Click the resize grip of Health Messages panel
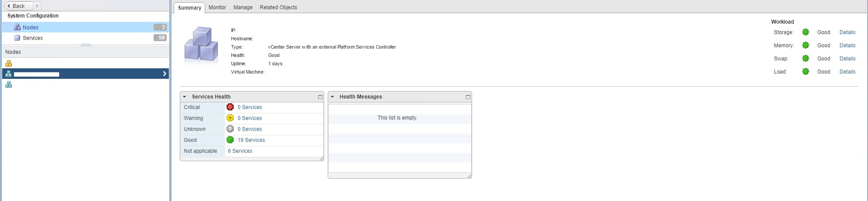This screenshot has height=201, width=868. 469,176
